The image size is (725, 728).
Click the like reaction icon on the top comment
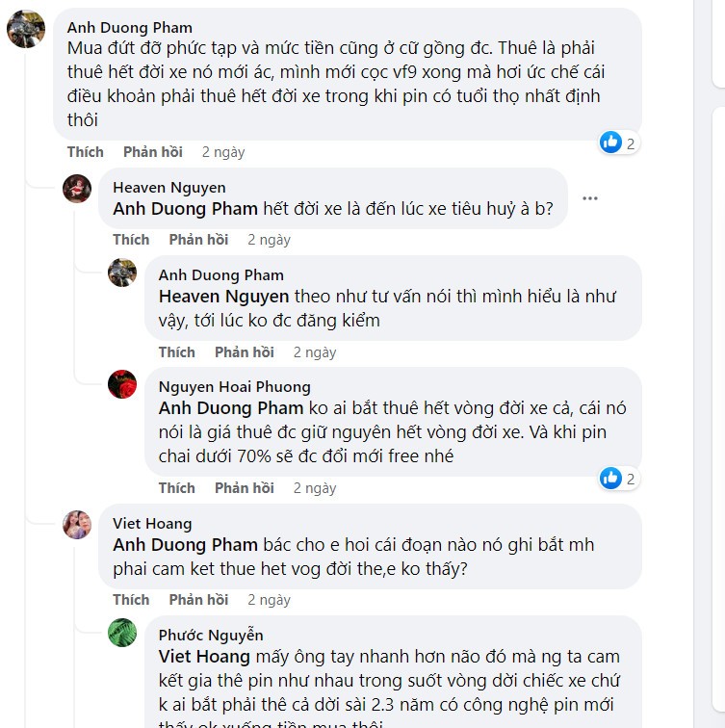(x=610, y=143)
